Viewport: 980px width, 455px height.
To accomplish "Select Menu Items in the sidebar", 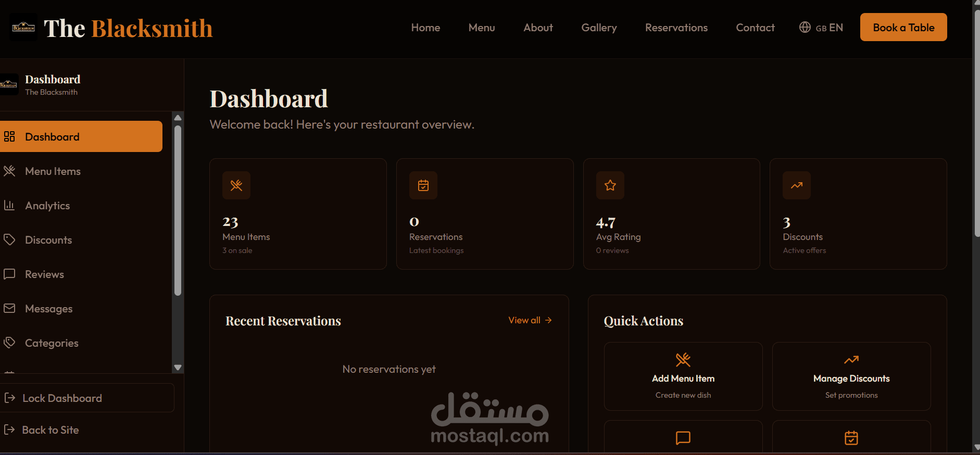I will pos(81,171).
